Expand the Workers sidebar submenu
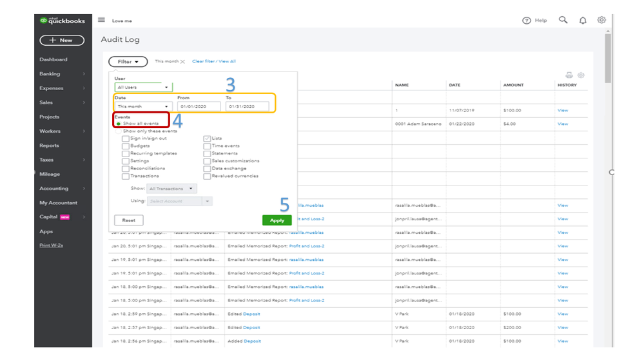 [84, 131]
